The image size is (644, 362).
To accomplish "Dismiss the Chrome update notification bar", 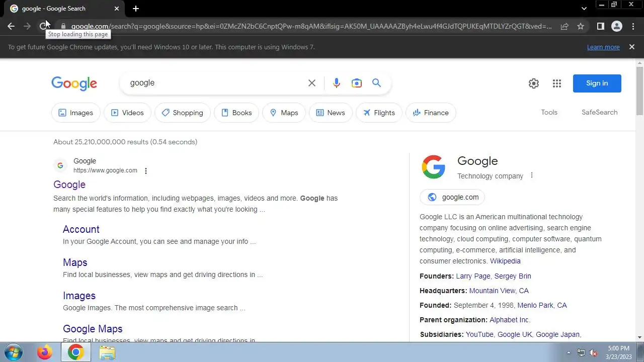I will pyautogui.click(x=632, y=47).
